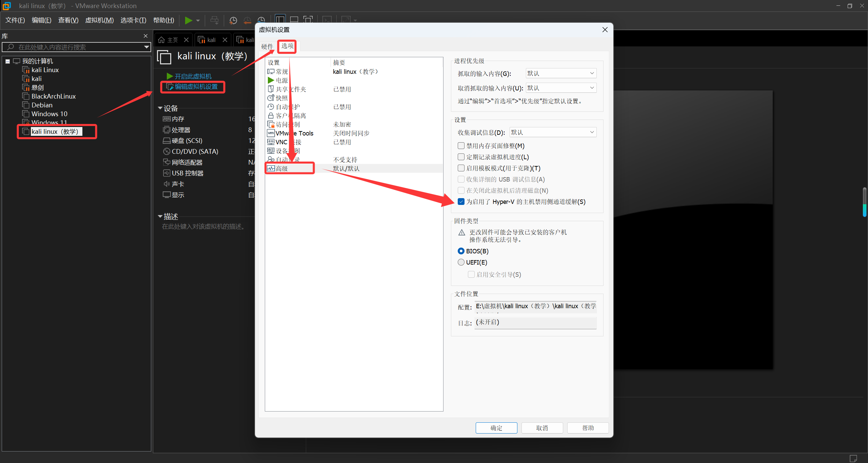Click the take snapshot clock icon
Viewport: 868px width, 463px height.
pyautogui.click(x=233, y=20)
